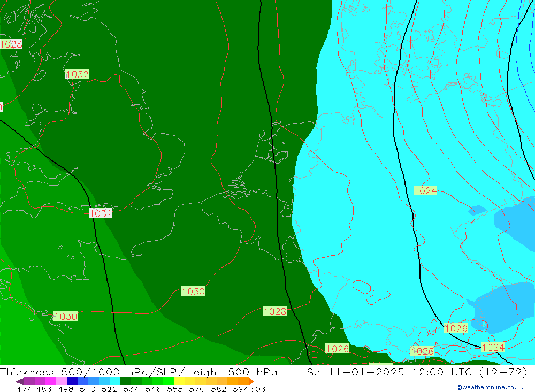
Task: Click the 'Sa 11-01-2025 12:00 UTC (12+72)' timestamp
Action: click(x=417, y=372)
